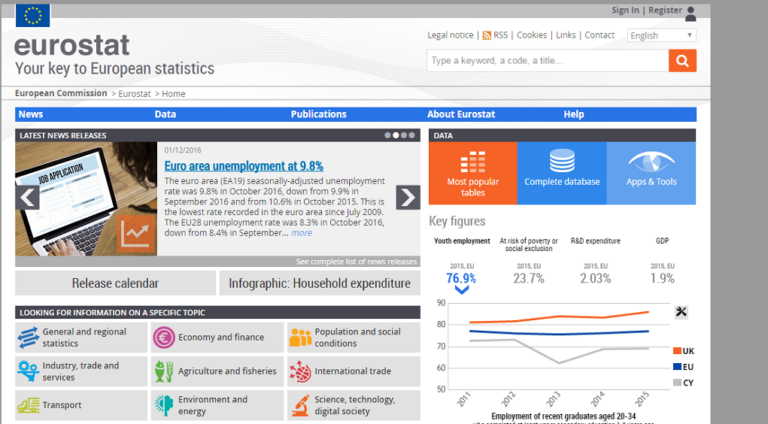Screen dimensions: 768x424
Task: Click Population and social conditions people icon
Action: tap(300, 337)
